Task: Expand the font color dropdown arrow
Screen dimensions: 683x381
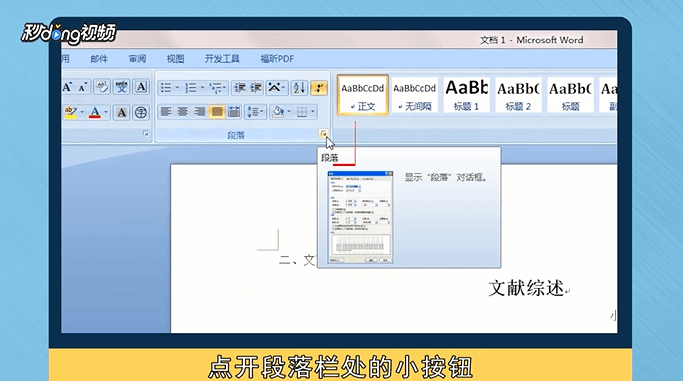Action: point(106,112)
